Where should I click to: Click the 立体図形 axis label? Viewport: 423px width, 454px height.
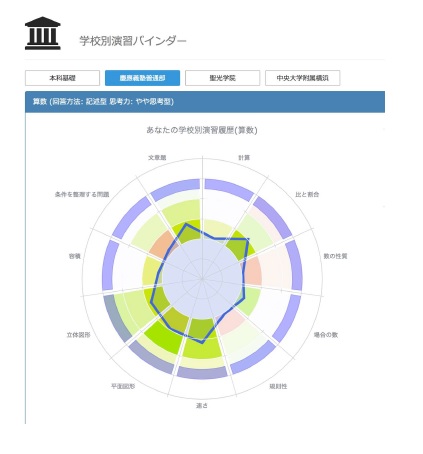pos(78,335)
